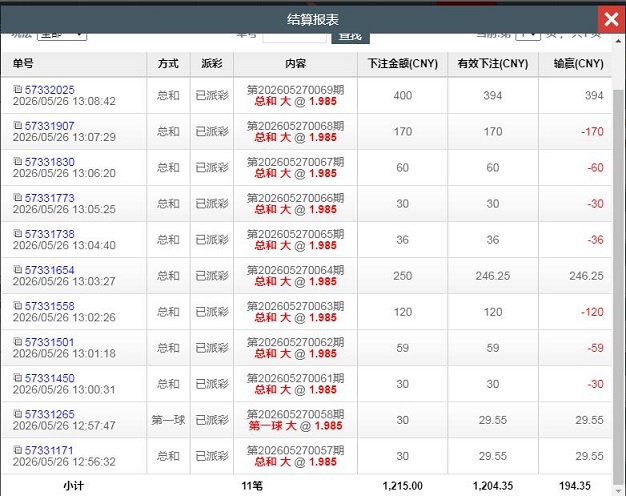Screen dimensions: 626x496
Task: Close the 结算报表 dialog with the red X
Action: tap(611, 19)
